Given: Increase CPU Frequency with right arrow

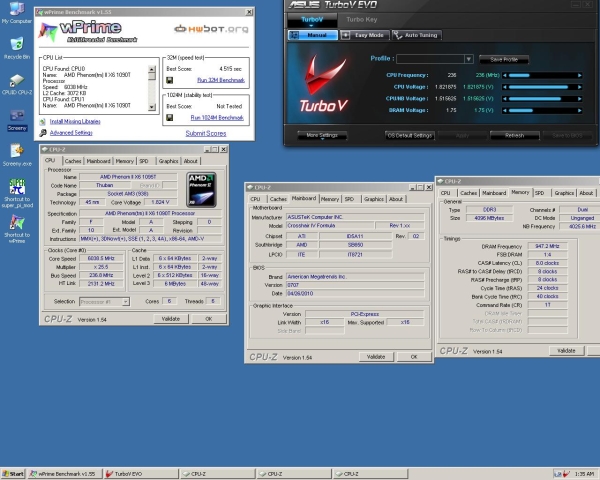Looking at the screenshot, I should [580, 75].
